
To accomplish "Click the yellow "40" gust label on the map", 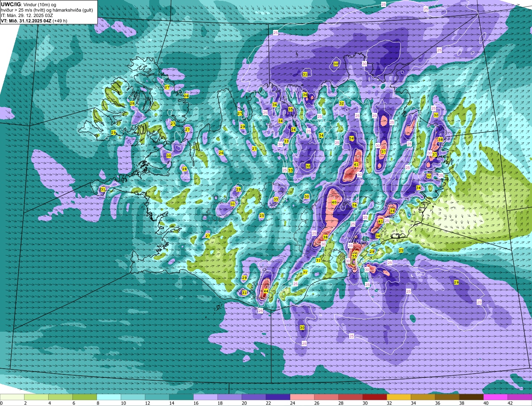I will [x=334, y=202].
